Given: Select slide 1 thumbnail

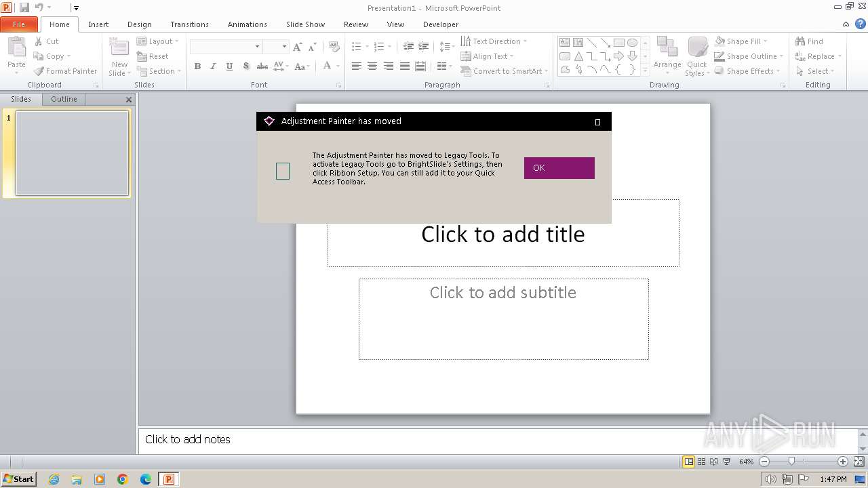Looking at the screenshot, I should coord(72,153).
